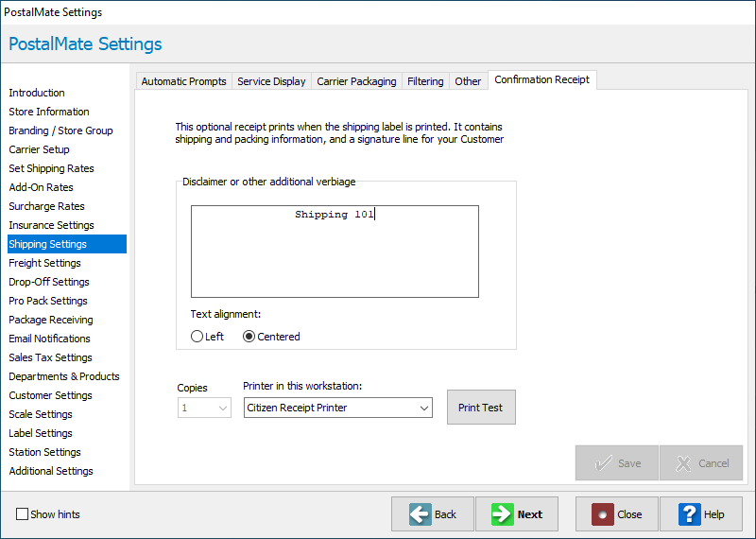Click the Close button label
Image resolution: width=756 pixels, height=539 pixels.
coord(629,514)
